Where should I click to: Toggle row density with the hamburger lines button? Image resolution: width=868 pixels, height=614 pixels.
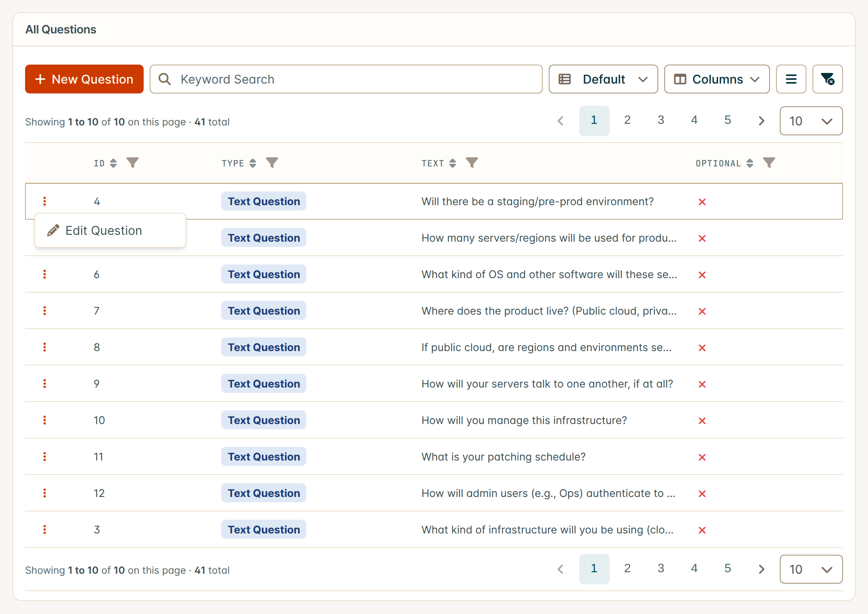click(791, 79)
